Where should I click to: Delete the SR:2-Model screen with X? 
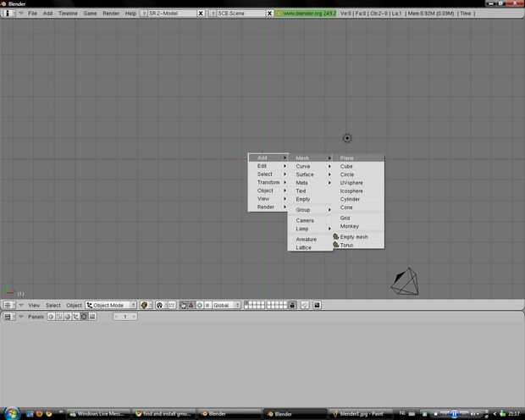[201, 14]
